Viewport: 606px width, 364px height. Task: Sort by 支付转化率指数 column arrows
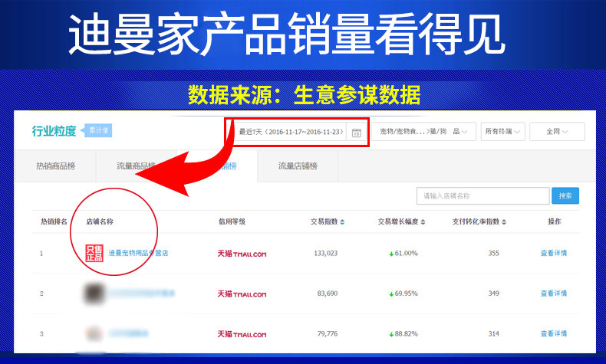click(x=504, y=222)
